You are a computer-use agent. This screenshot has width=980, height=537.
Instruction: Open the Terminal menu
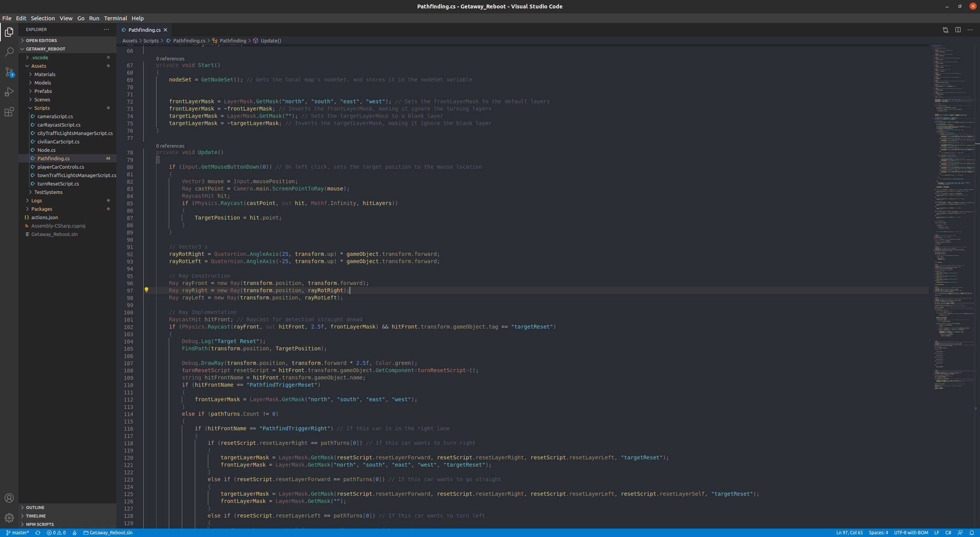point(115,18)
